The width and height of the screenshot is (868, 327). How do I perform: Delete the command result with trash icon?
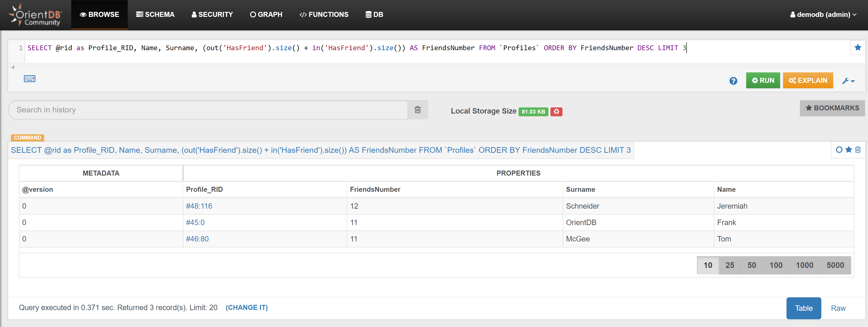tap(858, 150)
